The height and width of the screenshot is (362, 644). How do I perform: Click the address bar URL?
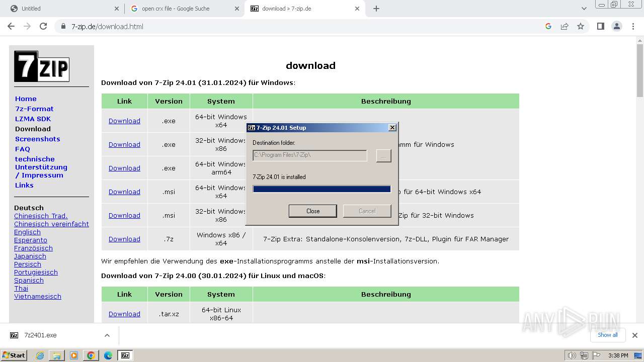point(107,26)
